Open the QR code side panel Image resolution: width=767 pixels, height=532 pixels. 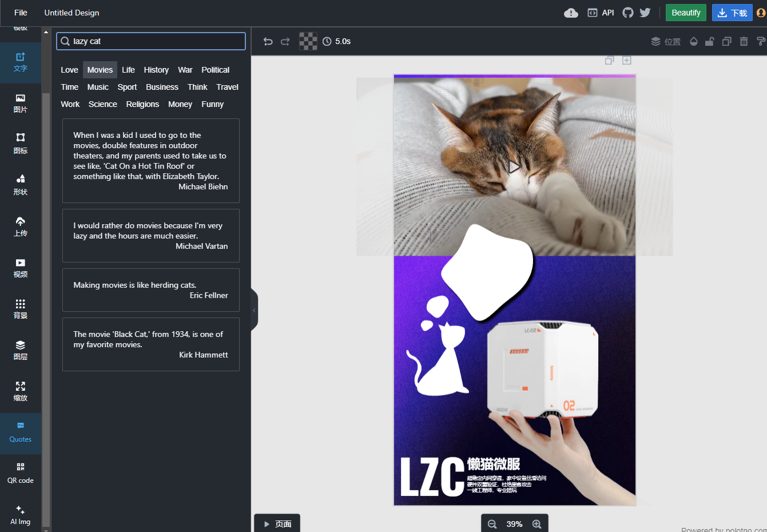click(x=21, y=474)
